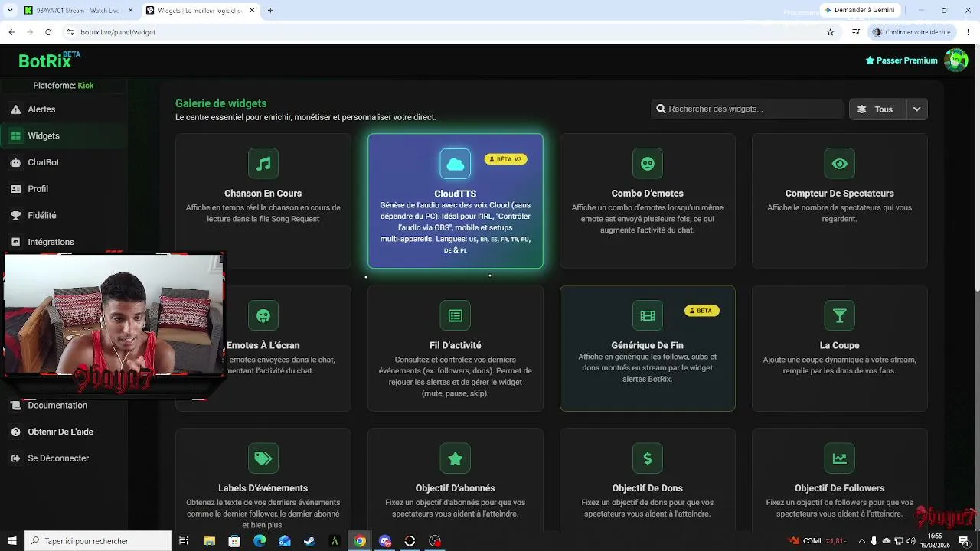Click the Passer Premium link
The image size is (980, 551).
[x=901, y=60]
